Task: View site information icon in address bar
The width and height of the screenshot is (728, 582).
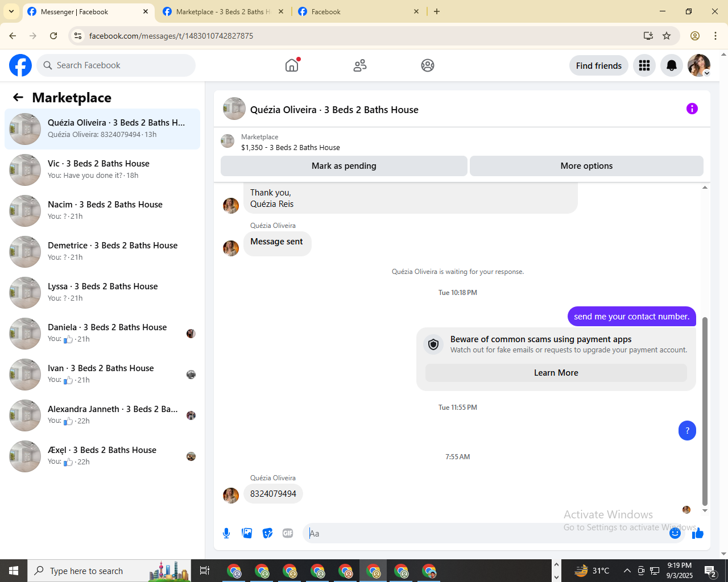Action: [78, 36]
